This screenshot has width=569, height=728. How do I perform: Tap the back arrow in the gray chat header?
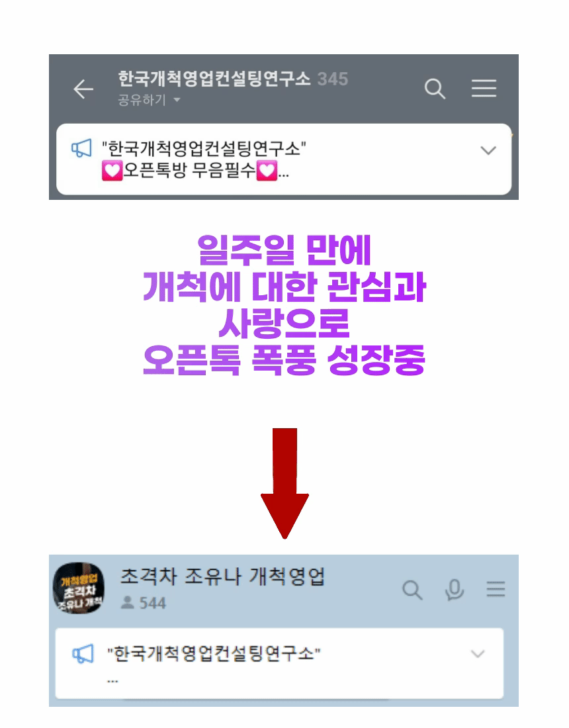[x=83, y=89]
